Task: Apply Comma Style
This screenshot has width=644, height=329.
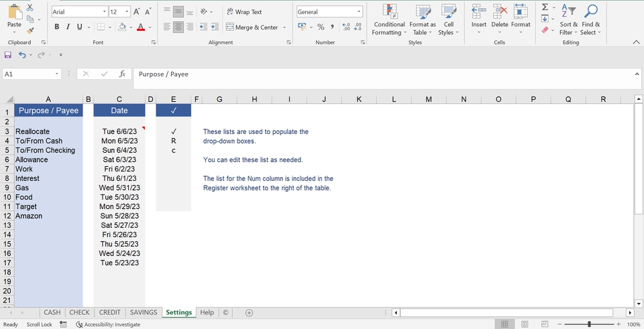Action: coord(332,27)
